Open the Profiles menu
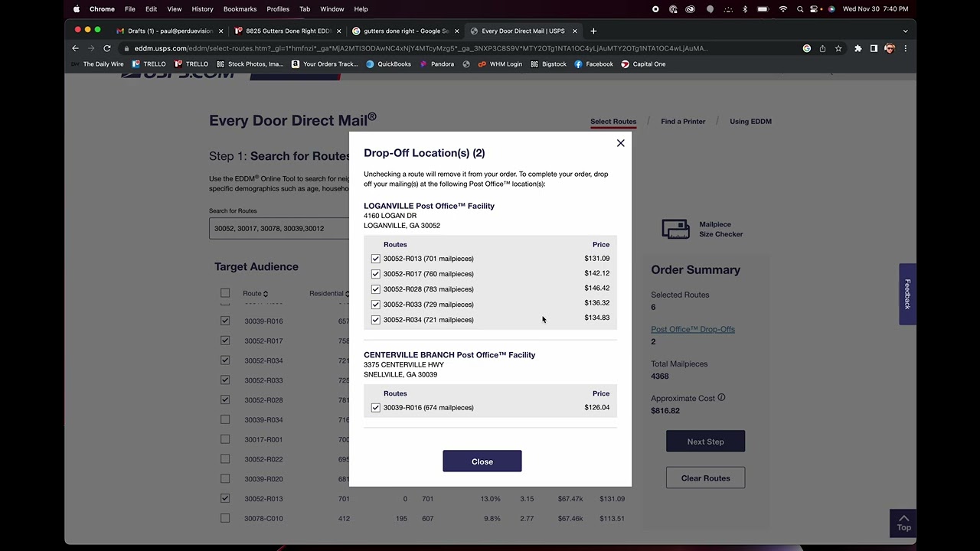This screenshot has width=980, height=551. 278,9
